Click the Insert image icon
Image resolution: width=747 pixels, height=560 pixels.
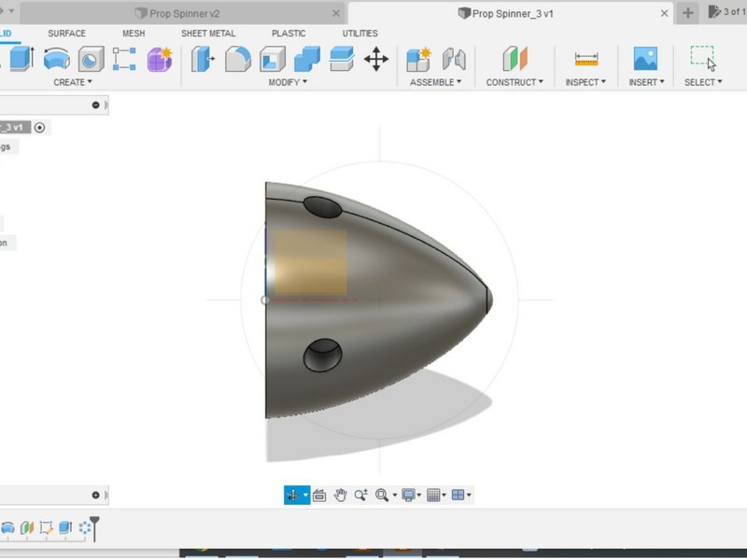pos(645,59)
